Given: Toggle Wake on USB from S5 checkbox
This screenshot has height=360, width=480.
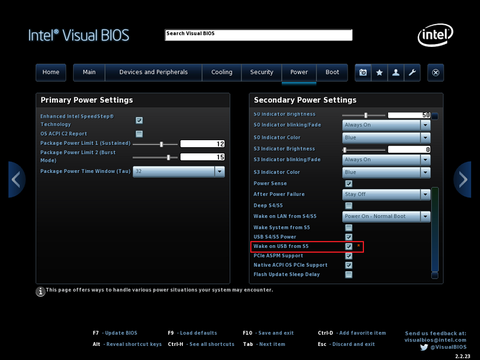Looking at the screenshot, I should point(349,246).
